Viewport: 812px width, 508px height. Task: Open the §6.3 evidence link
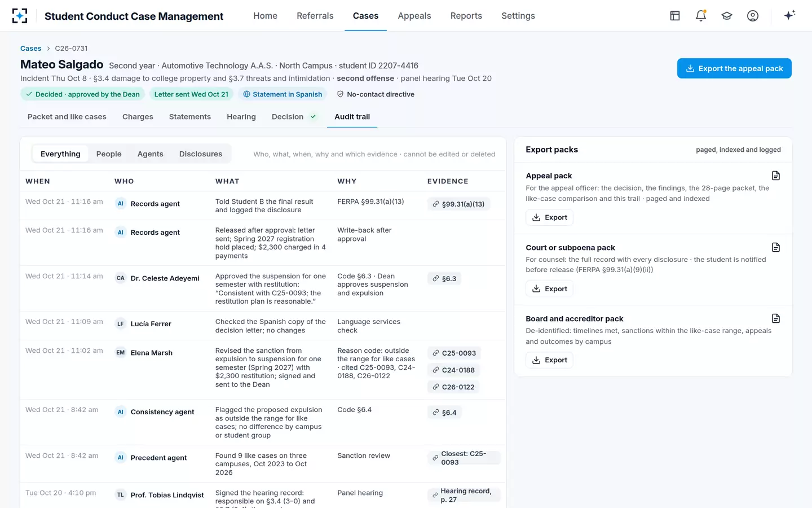click(x=444, y=279)
